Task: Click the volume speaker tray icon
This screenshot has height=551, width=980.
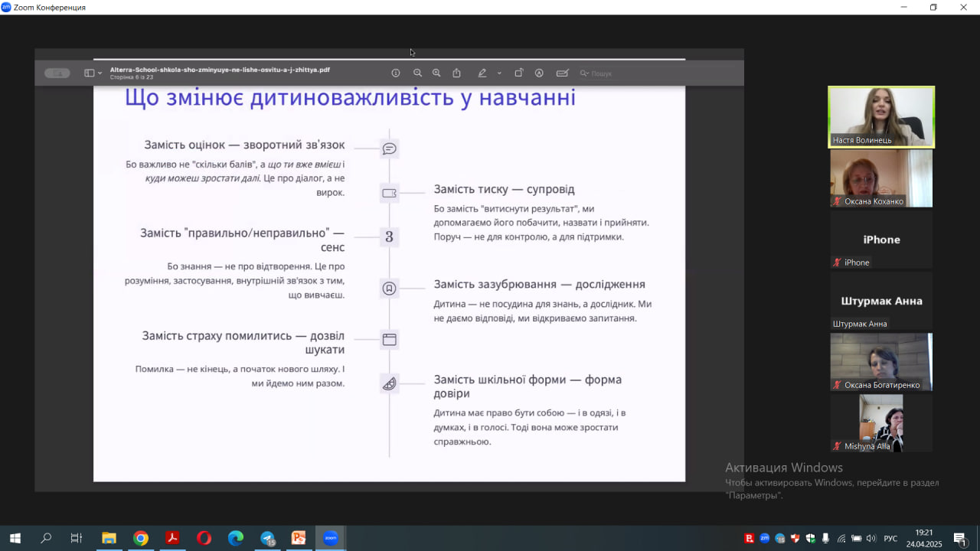Action: click(871, 539)
